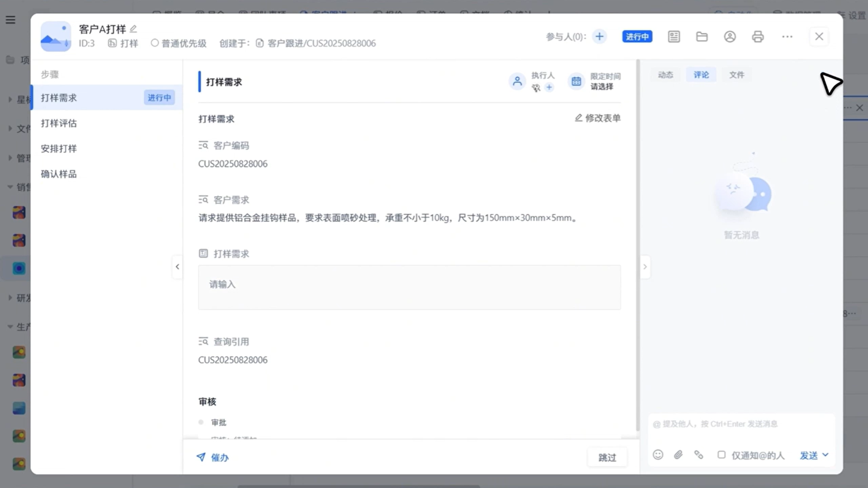
Task: Click the form's vertical scrollbar
Action: [x=638, y=246]
